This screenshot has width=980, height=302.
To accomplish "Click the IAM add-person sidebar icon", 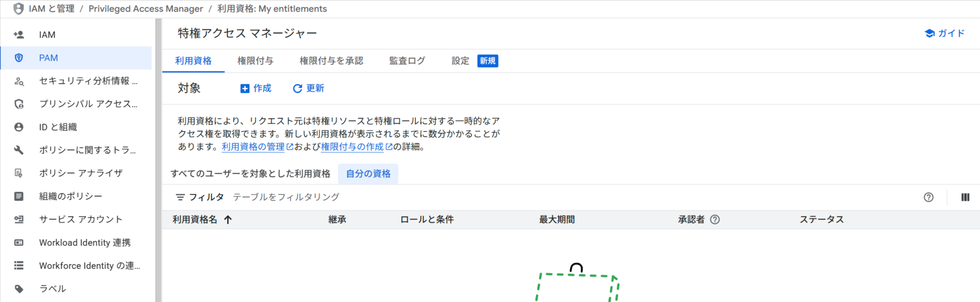I will tap(19, 35).
